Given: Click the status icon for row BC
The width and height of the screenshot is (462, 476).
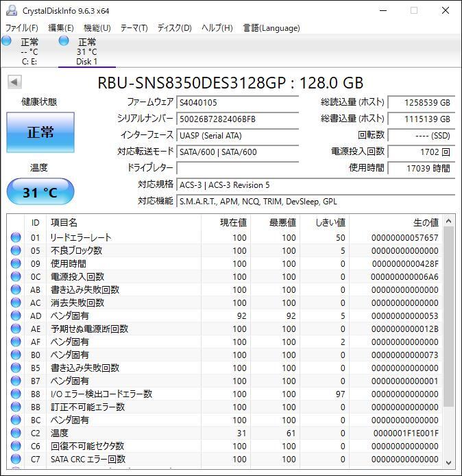Looking at the screenshot, I should tap(16, 420).
